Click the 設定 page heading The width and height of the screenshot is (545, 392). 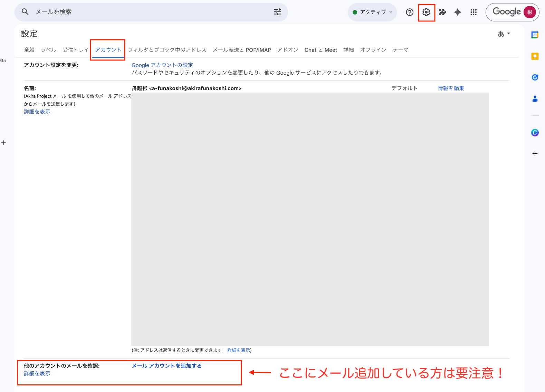(x=29, y=34)
